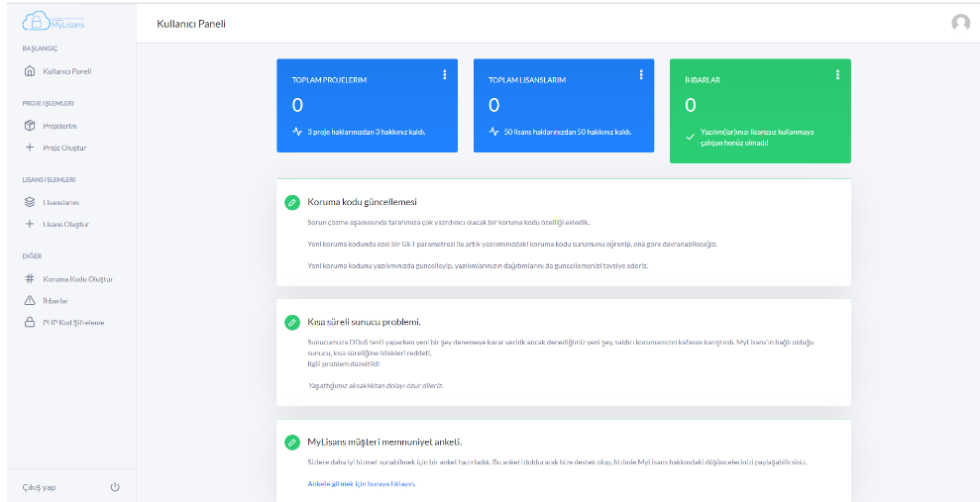Open Projelerim from the sidebar
The height and width of the screenshot is (502, 980).
pos(60,126)
